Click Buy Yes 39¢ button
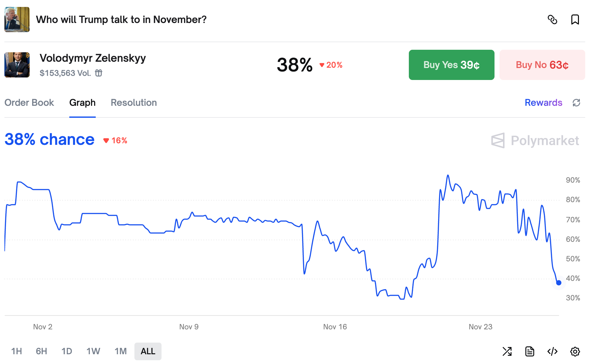589x364 pixels. coord(451,65)
